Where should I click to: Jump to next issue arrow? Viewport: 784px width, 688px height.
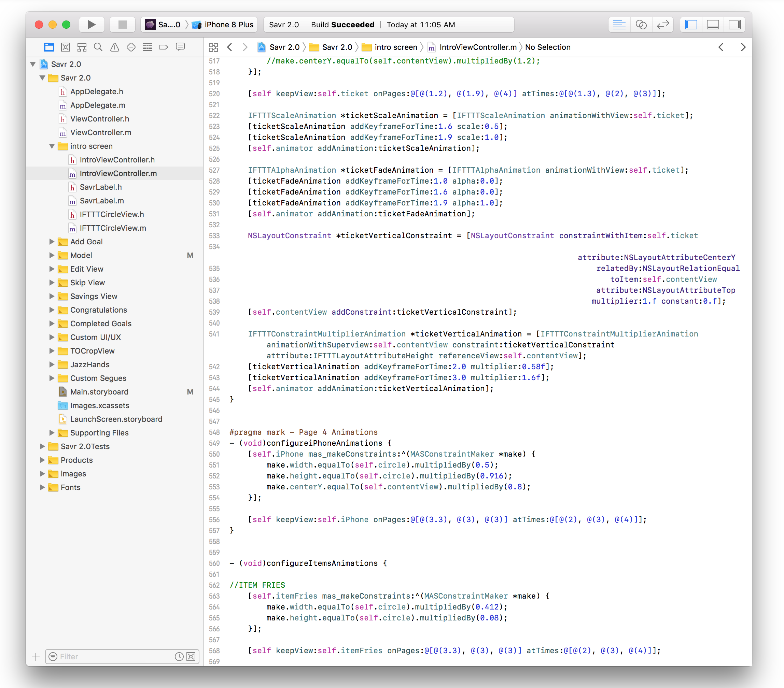(743, 47)
